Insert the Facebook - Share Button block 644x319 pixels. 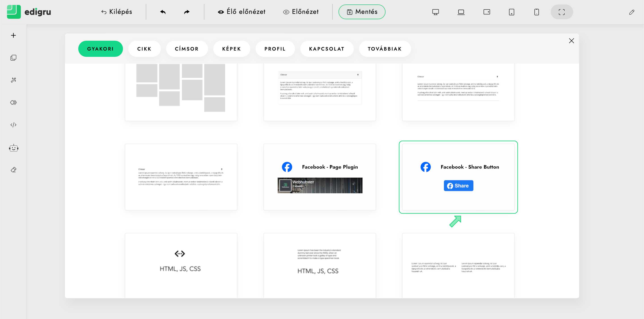click(458, 177)
